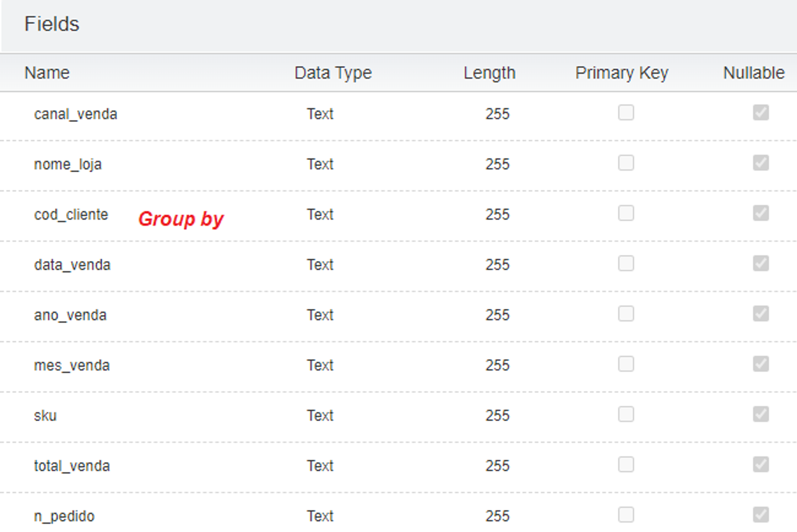
Task: Click the Nullable column header
Action: click(754, 73)
